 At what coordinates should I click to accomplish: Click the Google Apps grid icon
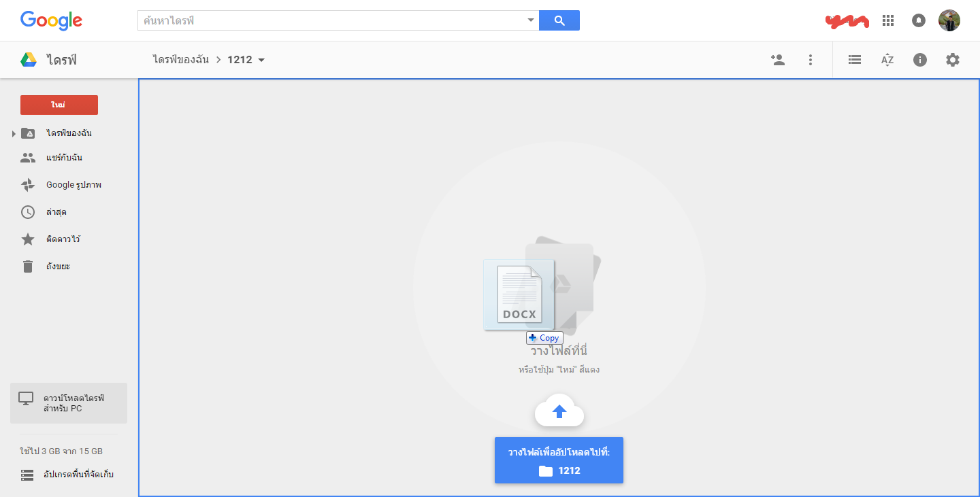[887, 20]
